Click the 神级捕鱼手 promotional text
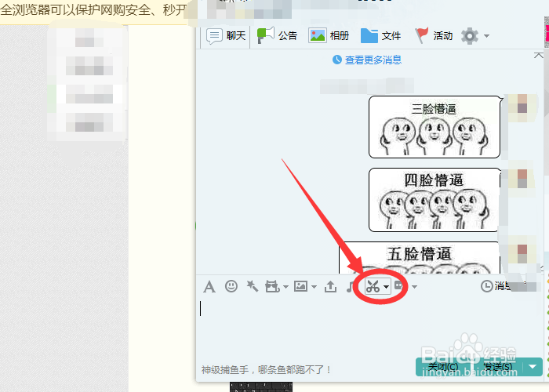This screenshot has width=549, height=392. (x=266, y=369)
